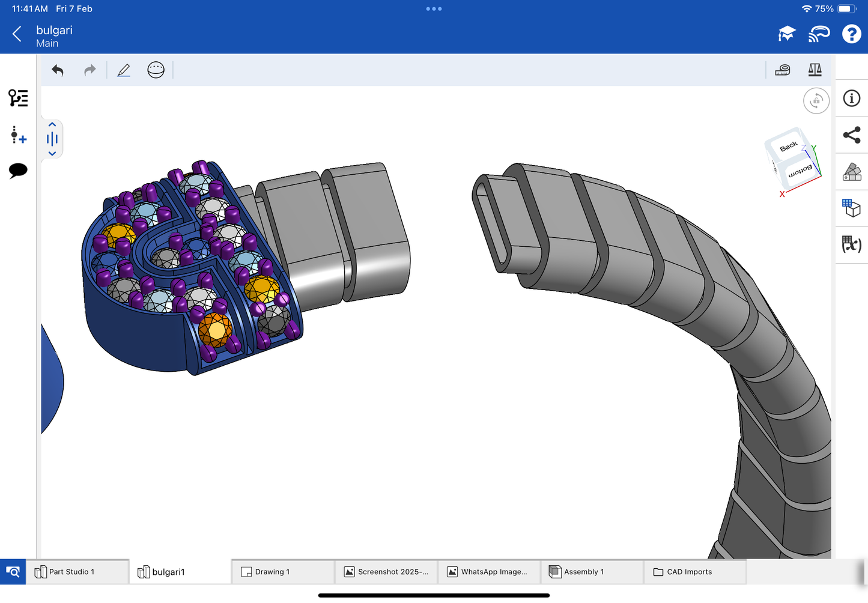Switch to the Assembly 1 tab
Screen dimensions: 868x603
pyautogui.click(x=592, y=572)
